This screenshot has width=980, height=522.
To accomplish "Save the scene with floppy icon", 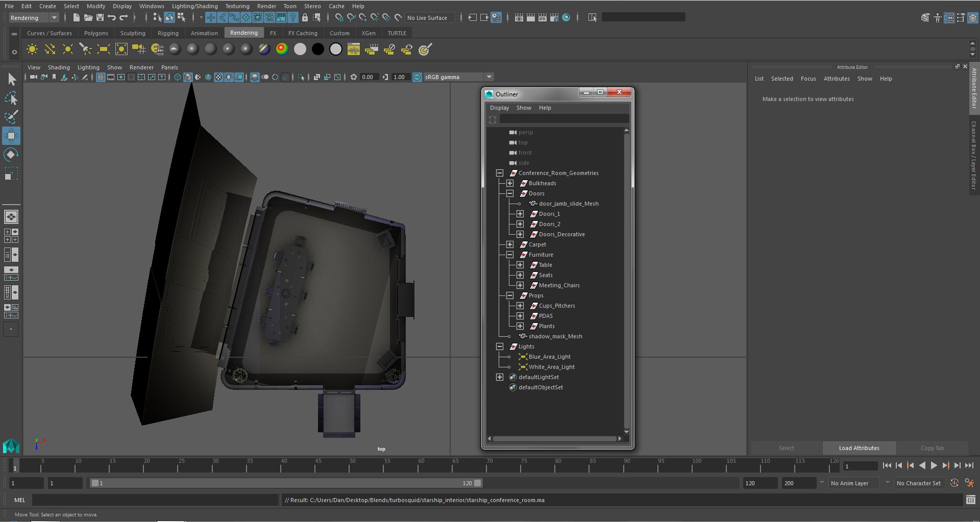I will click(100, 18).
